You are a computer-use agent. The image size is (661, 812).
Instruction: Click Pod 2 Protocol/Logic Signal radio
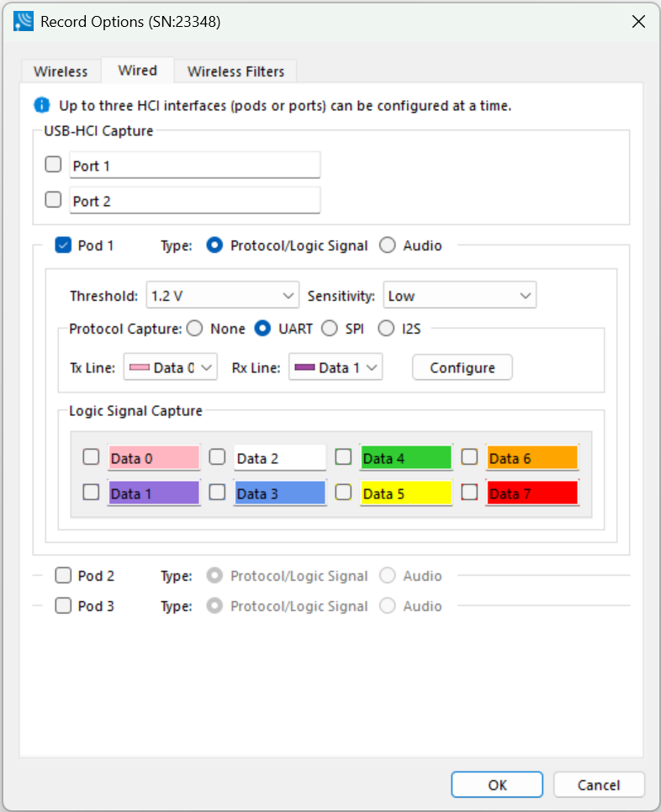pos(214,575)
